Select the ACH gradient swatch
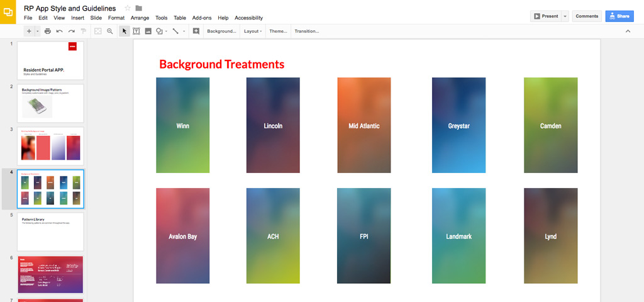This screenshot has width=644, height=302. 273,236
